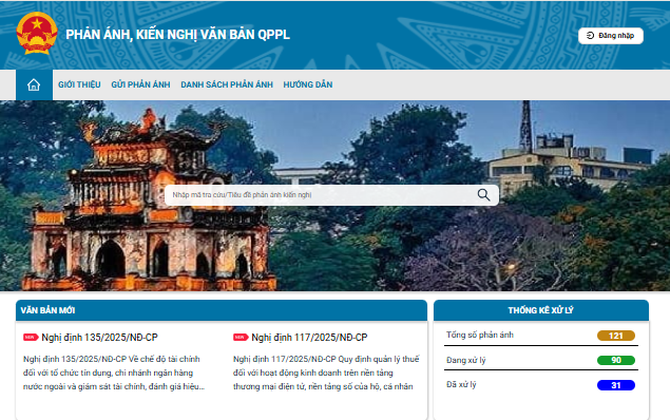Click the red new badge beside Nghị định 117/2025

point(240,338)
